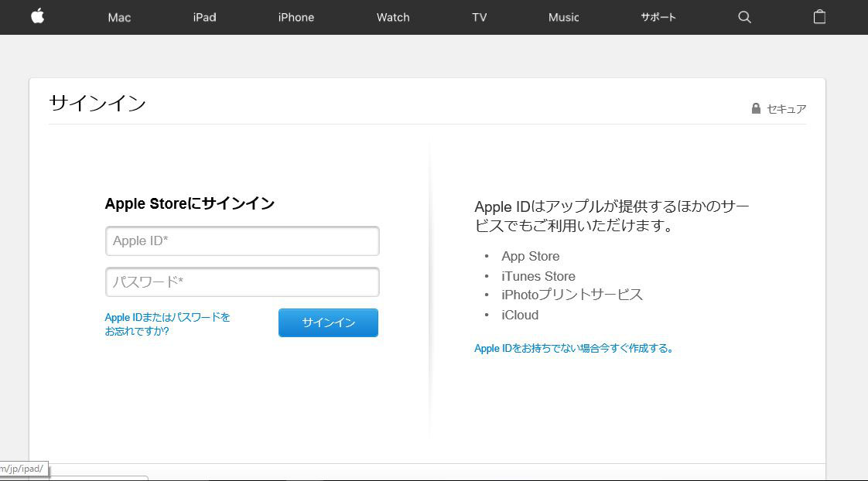
Task: Click the App Store list item
Action: tap(531, 256)
